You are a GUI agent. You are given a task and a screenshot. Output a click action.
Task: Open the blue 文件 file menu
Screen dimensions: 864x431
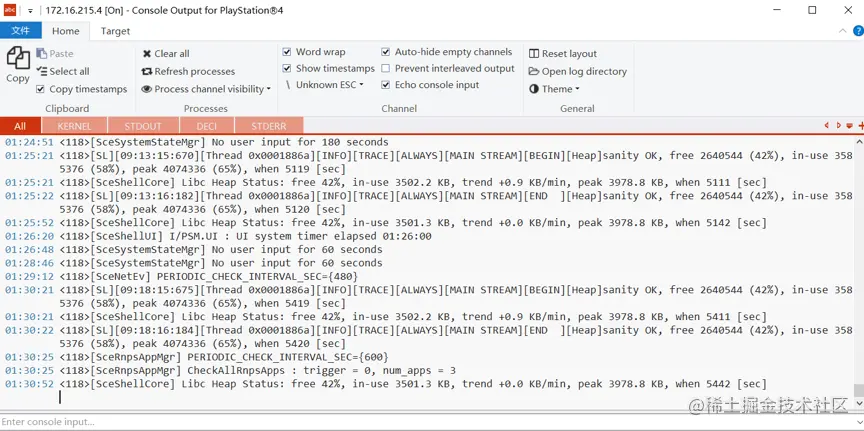21,31
